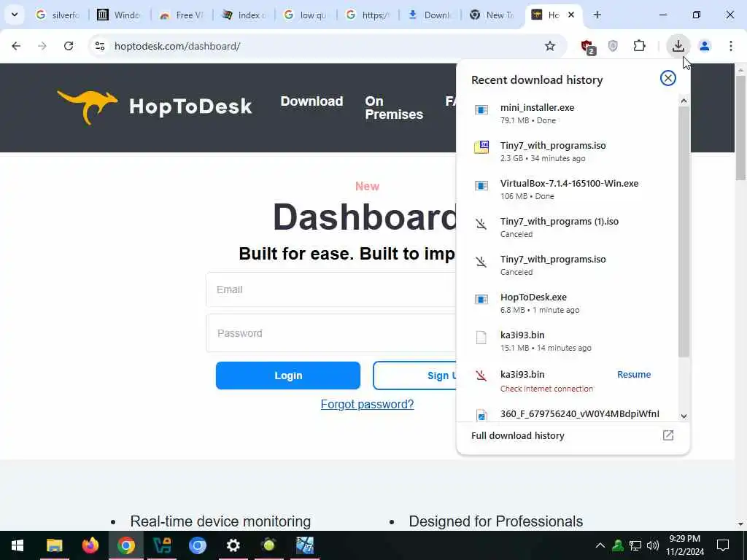This screenshot has width=747, height=560.
Task: Click the VirtualBox installer file icon
Action: [x=481, y=186]
